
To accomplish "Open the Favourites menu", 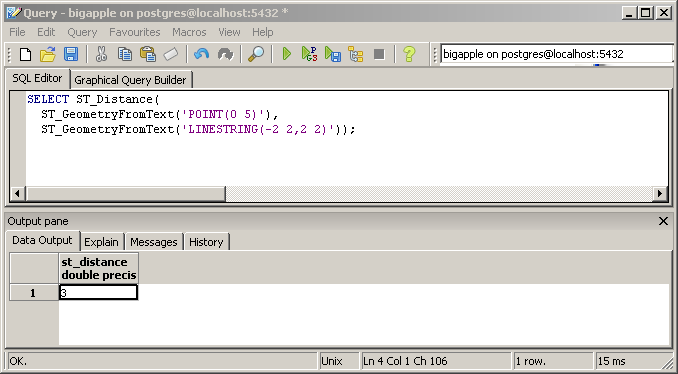I will (x=134, y=32).
